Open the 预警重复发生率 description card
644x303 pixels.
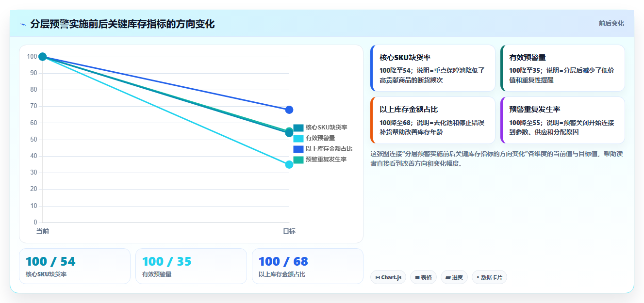[x=562, y=120]
